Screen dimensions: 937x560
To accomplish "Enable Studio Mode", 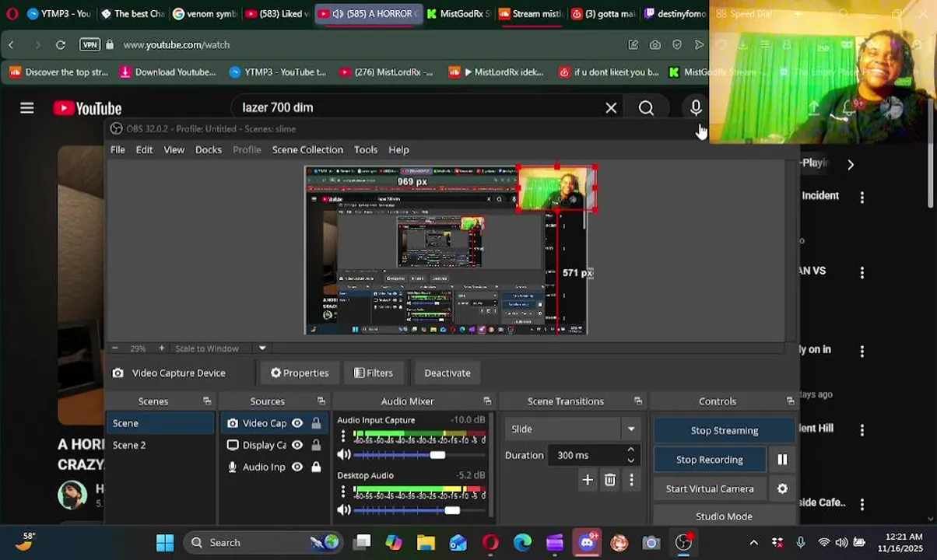I will click(x=725, y=516).
